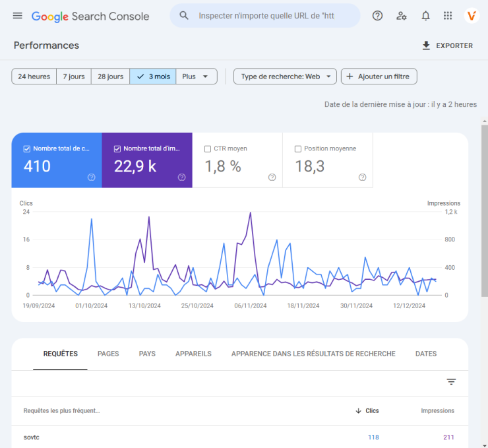Image resolution: width=488 pixels, height=448 pixels.
Task: Click the magnifier search icon
Action: [184, 16]
